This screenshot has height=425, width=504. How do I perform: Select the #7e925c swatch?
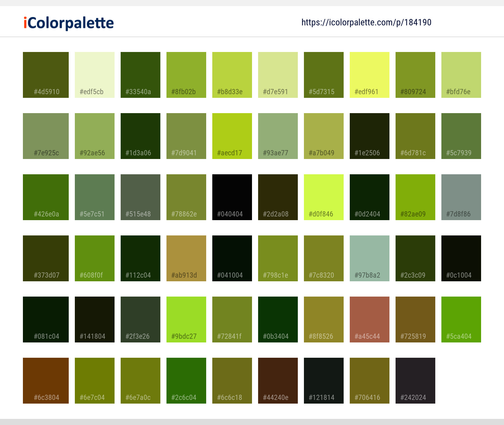pos(46,136)
